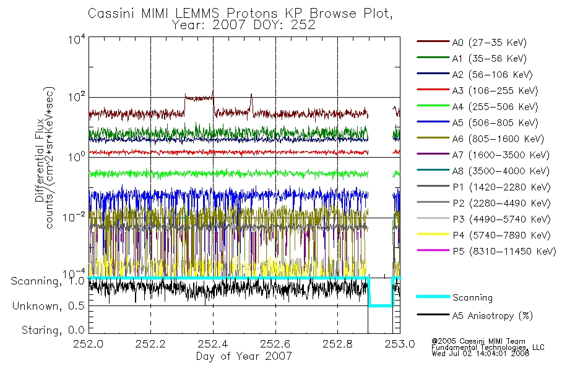The width and height of the screenshot is (588, 371).
Task: Click the A0 flux spike near 252.35
Action: click(199, 98)
